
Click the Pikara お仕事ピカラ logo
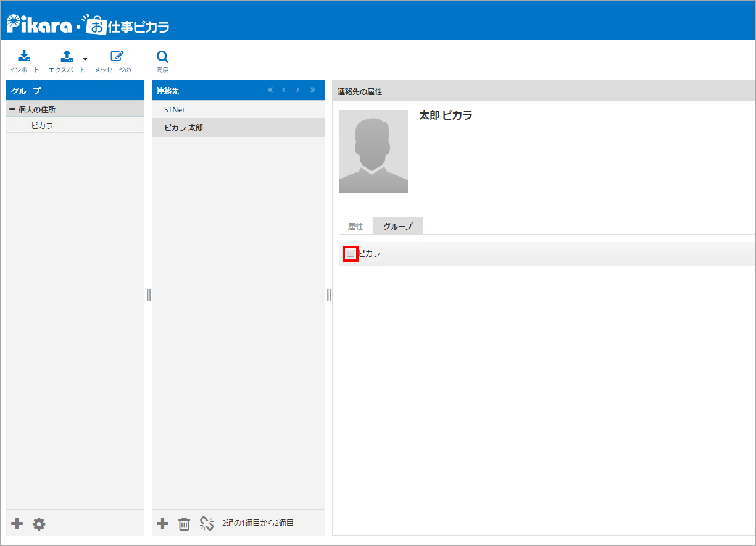[x=88, y=24]
